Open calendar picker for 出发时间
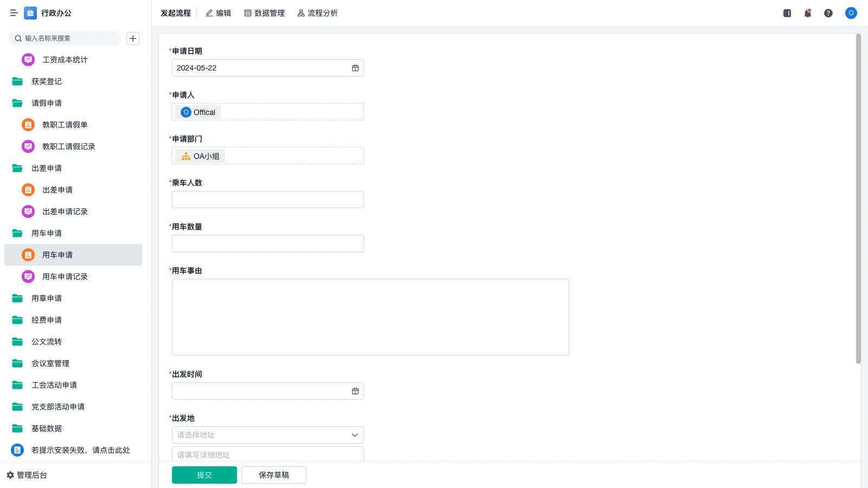This screenshot has height=488, width=868. pyautogui.click(x=355, y=391)
